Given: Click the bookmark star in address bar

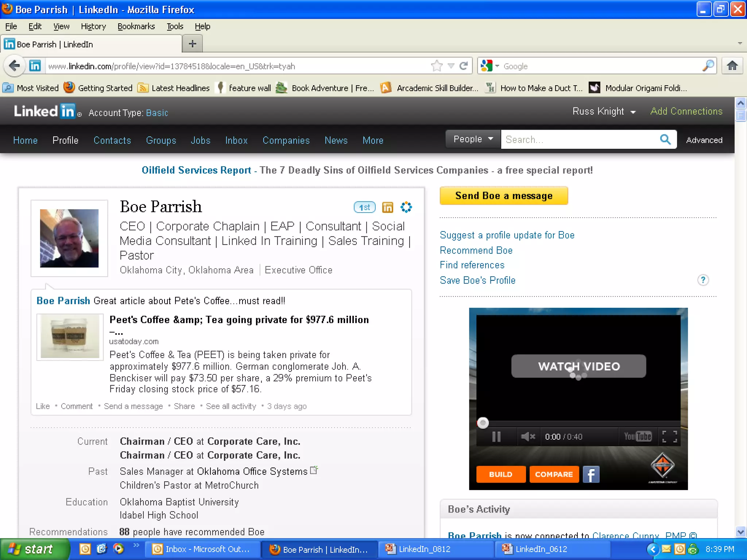Looking at the screenshot, I should [436, 66].
